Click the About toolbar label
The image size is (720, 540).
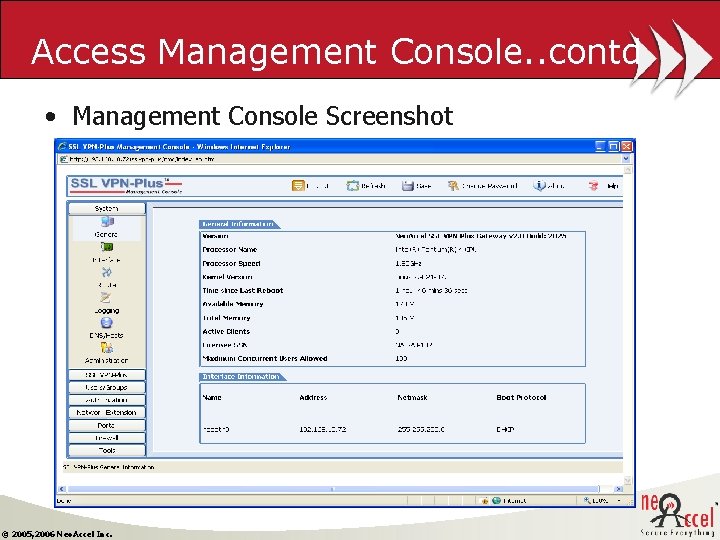(556, 186)
